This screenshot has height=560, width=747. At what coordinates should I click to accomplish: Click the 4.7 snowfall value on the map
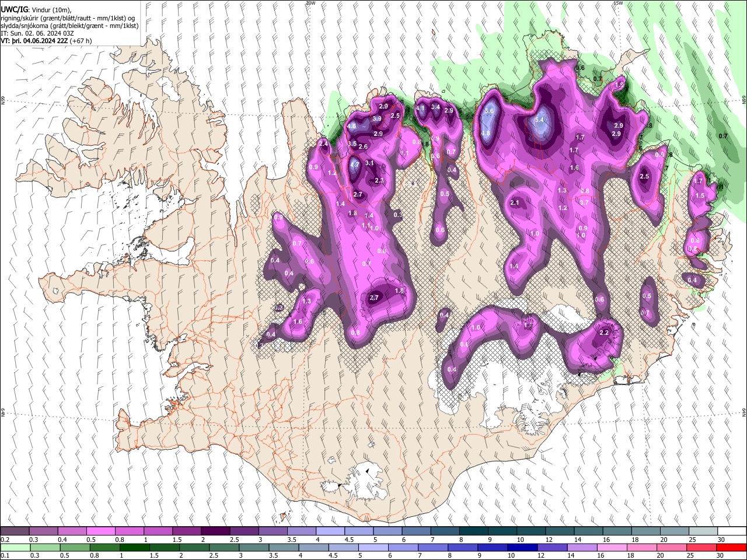coord(355,165)
